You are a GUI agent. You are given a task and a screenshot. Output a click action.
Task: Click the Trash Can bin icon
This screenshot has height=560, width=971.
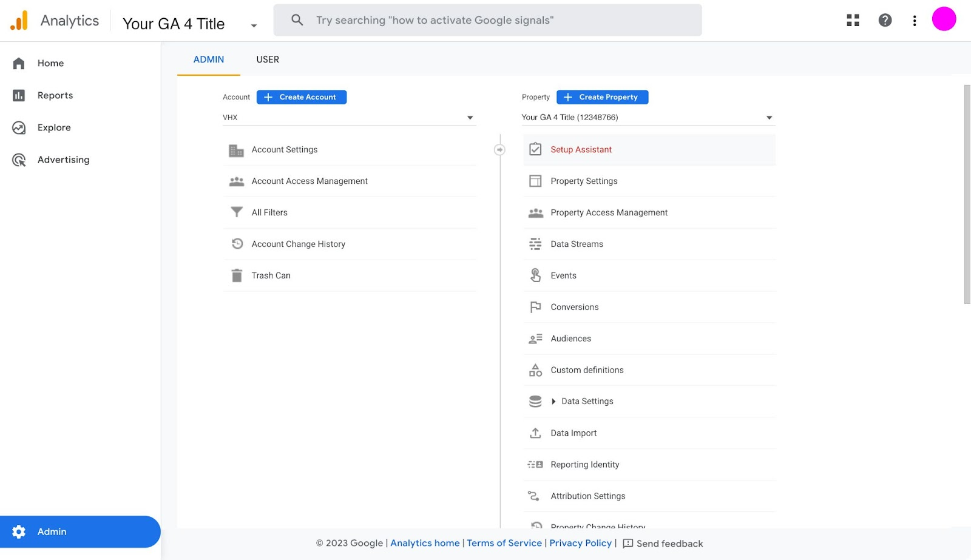pyautogui.click(x=237, y=275)
